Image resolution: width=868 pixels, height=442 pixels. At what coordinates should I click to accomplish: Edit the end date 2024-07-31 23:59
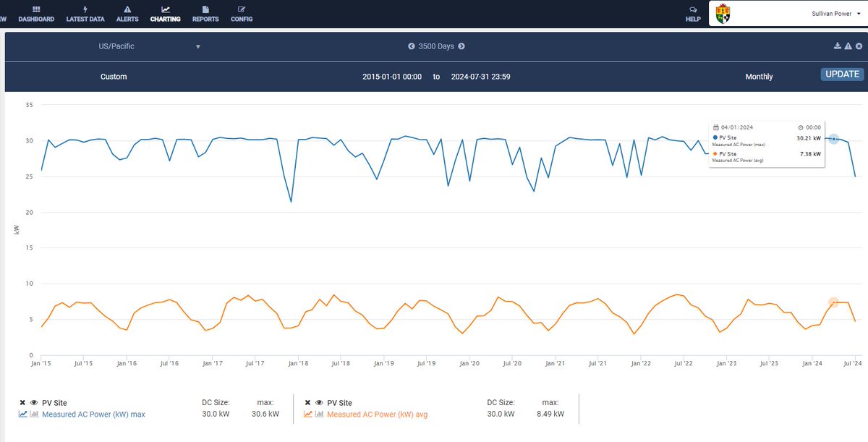pos(480,77)
